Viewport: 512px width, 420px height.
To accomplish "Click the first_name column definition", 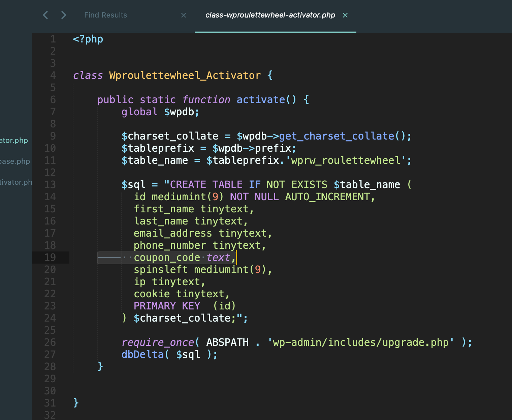I will point(194,209).
